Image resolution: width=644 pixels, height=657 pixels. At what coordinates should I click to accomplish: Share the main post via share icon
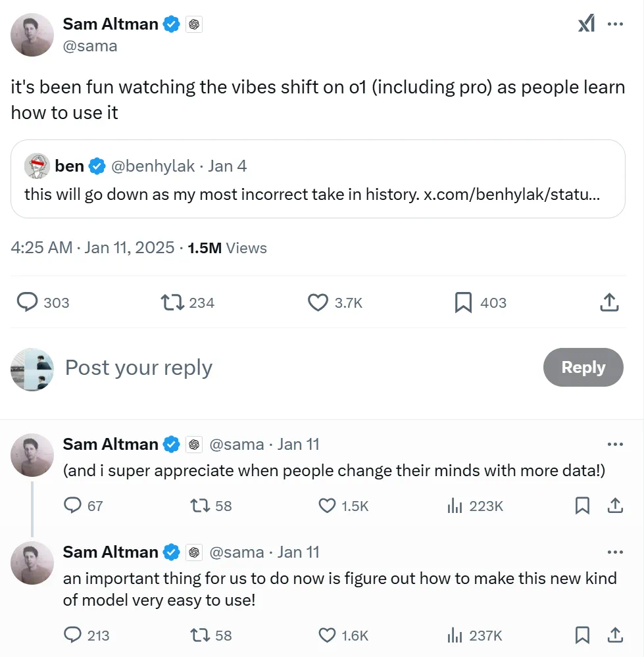(609, 303)
